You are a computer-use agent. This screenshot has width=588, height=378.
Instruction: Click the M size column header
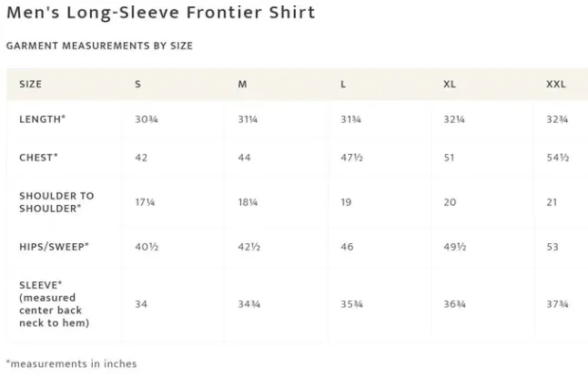[242, 84]
